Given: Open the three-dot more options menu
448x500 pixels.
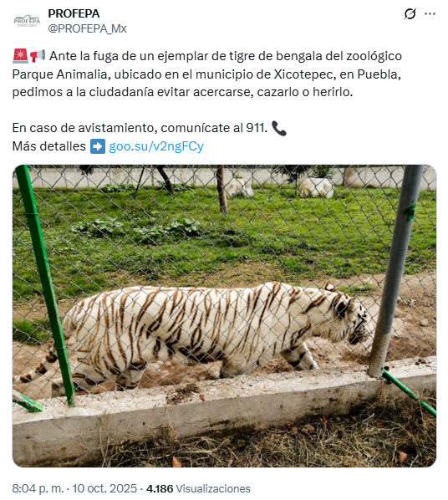Looking at the screenshot, I should point(430,14).
